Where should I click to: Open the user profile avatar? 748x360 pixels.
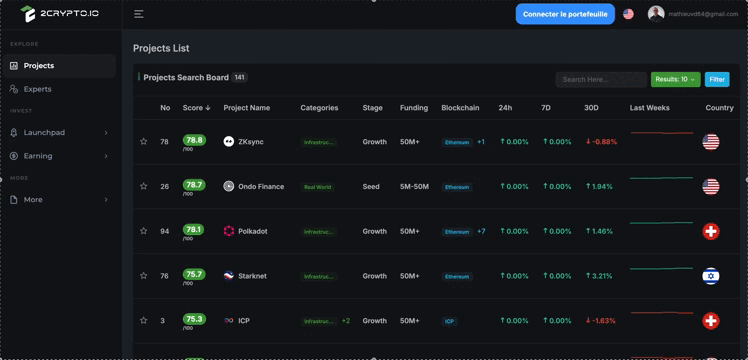(x=656, y=14)
